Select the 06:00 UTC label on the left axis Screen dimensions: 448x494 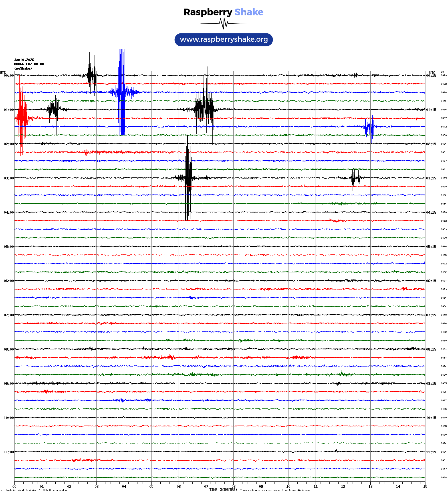pos(9,281)
